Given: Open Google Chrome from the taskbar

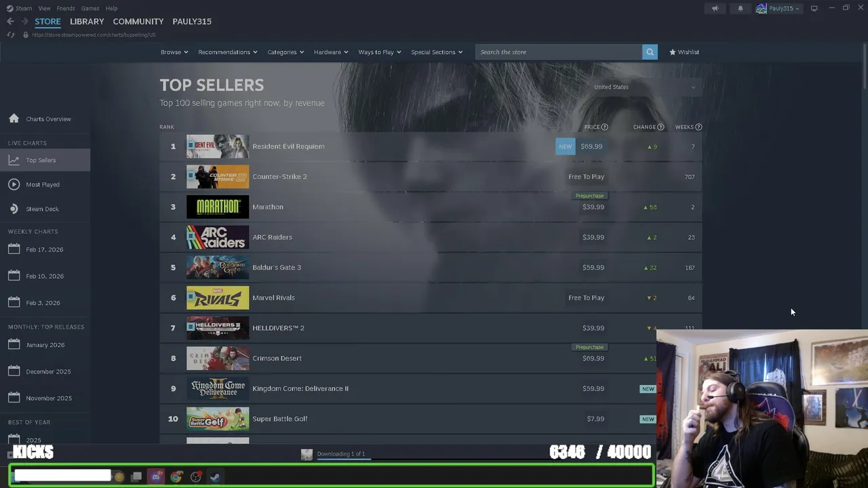Looking at the screenshot, I should [176, 476].
